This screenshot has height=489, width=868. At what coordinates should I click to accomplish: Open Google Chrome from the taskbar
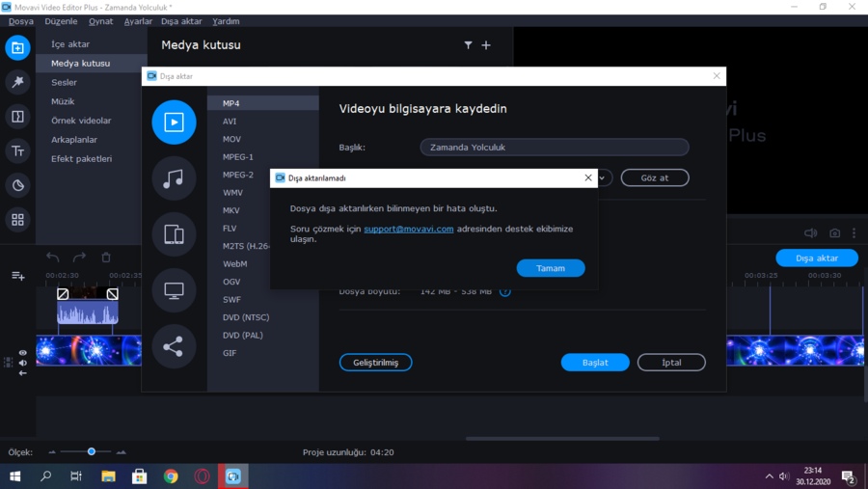coord(171,476)
